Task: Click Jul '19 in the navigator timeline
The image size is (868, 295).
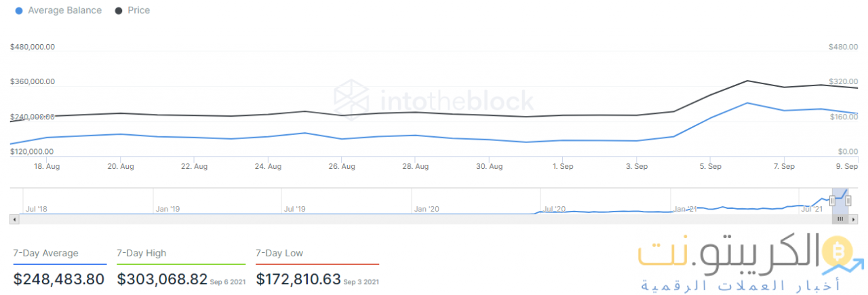Action: tap(295, 209)
